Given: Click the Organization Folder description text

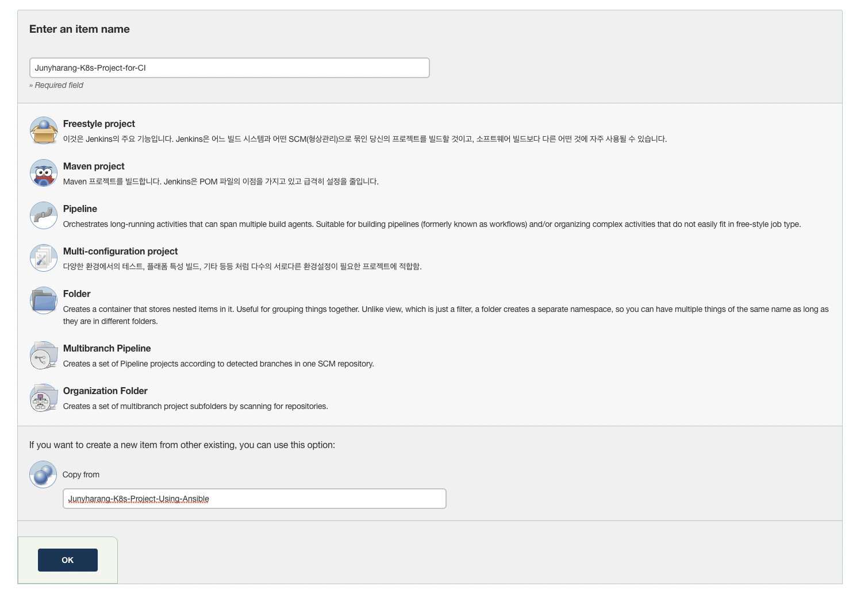Looking at the screenshot, I should [x=195, y=406].
